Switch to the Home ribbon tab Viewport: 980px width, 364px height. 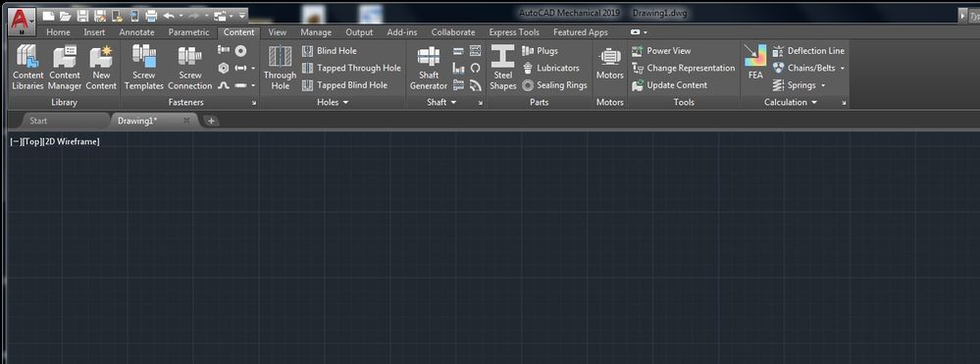(x=58, y=32)
